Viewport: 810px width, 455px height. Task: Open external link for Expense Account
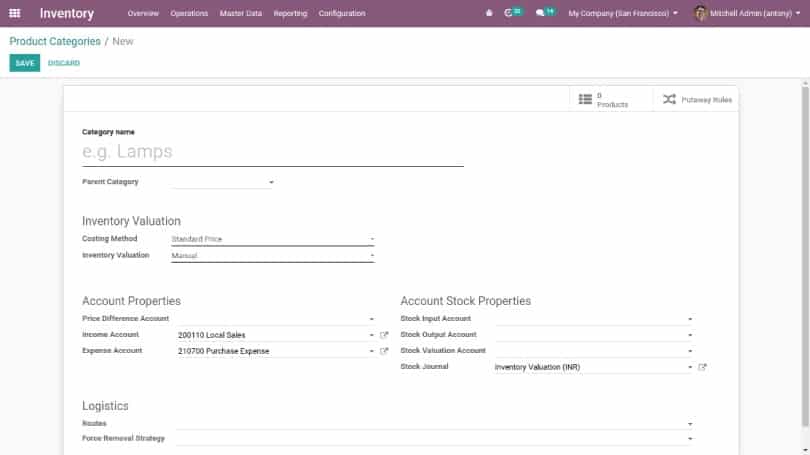click(x=384, y=351)
